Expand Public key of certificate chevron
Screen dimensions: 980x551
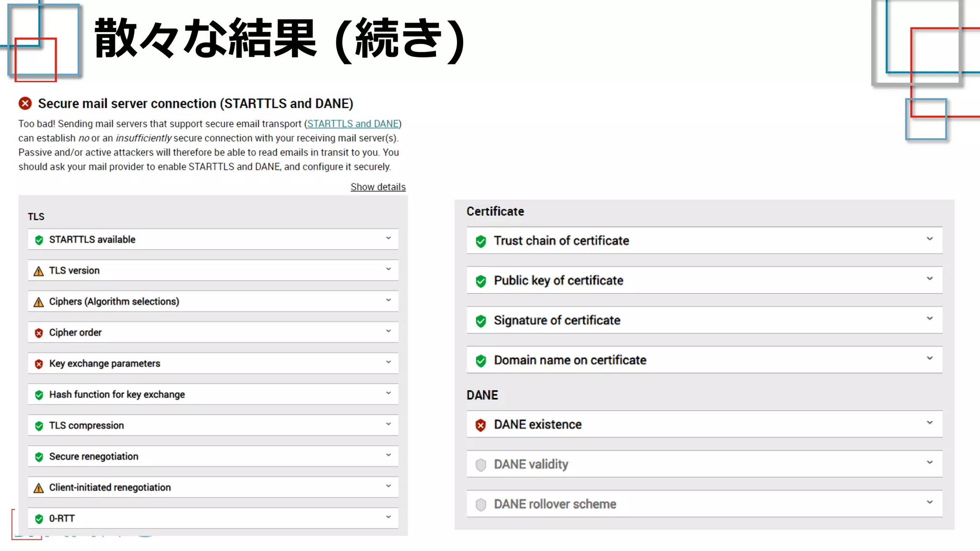[930, 278]
